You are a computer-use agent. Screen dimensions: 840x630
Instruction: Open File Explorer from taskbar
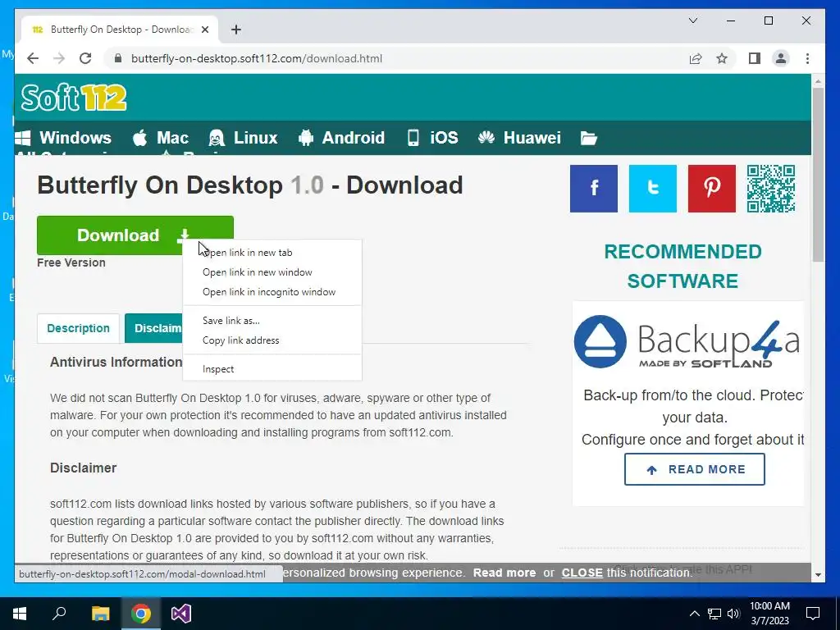tap(100, 614)
